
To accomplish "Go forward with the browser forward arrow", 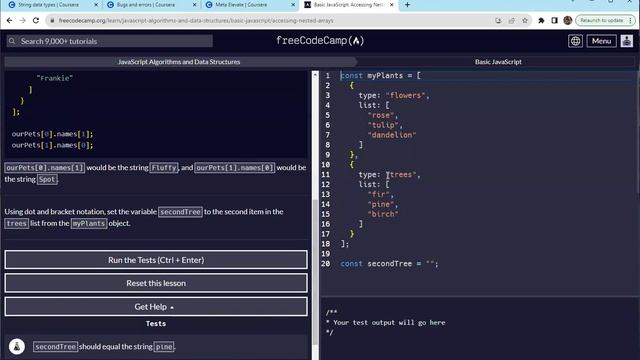I will [22, 20].
